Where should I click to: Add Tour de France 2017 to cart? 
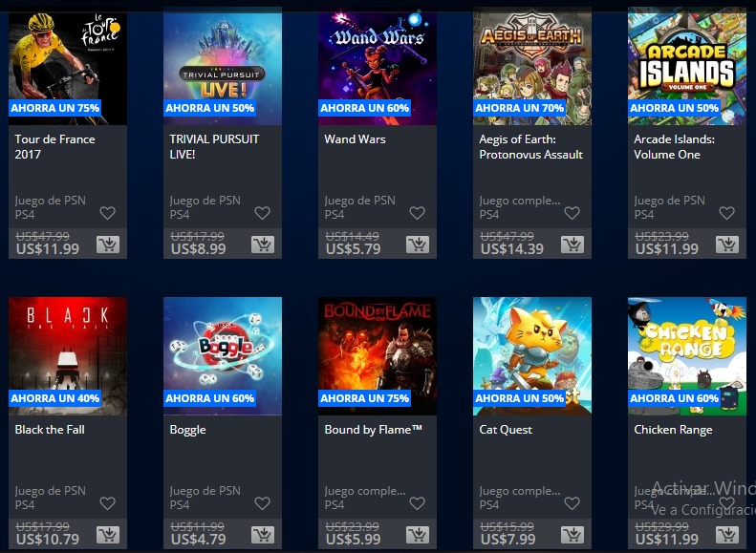click(x=108, y=245)
